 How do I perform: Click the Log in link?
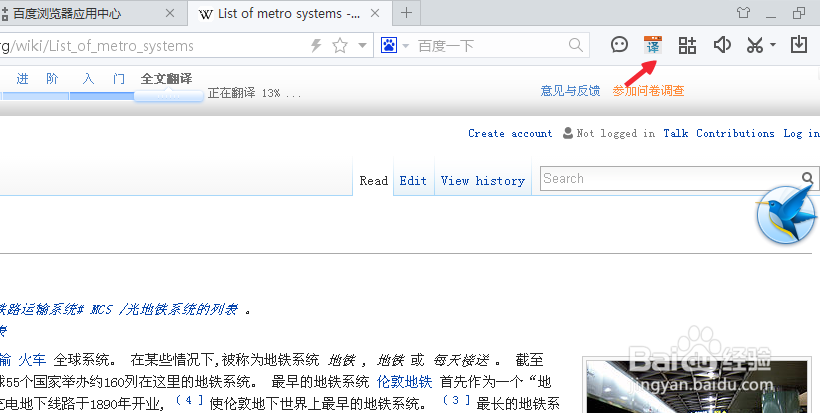pos(801,133)
